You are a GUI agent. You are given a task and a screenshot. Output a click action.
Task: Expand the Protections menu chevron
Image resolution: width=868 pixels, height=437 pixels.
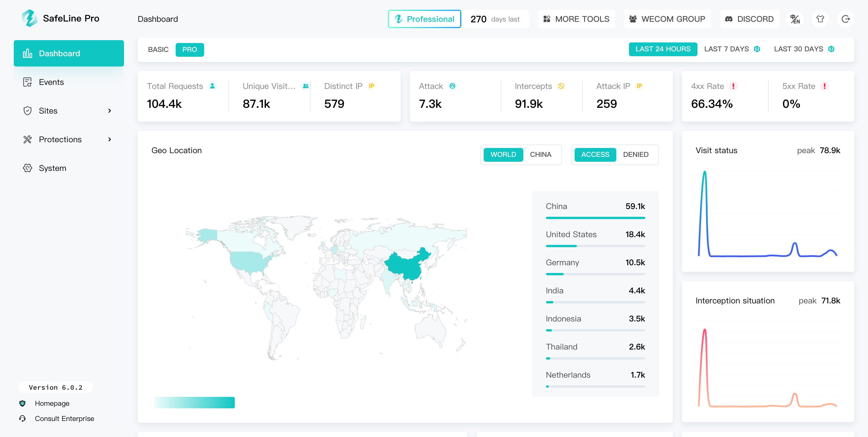click(x=110, y=139)
